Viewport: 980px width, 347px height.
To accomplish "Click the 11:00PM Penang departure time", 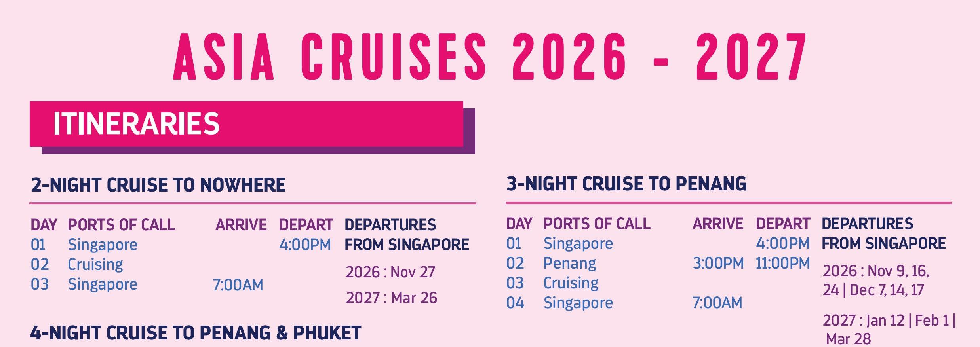I will coord(782,264).
